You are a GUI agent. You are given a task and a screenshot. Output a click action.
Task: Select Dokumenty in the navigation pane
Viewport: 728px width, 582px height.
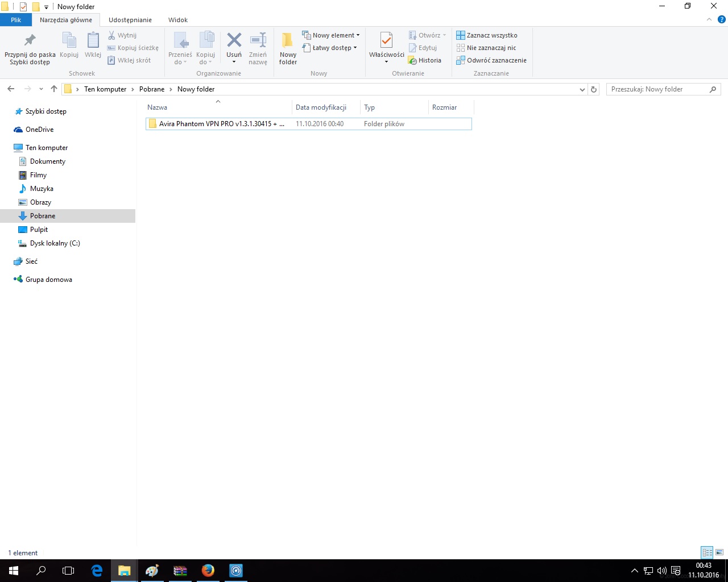click(48, 161)
